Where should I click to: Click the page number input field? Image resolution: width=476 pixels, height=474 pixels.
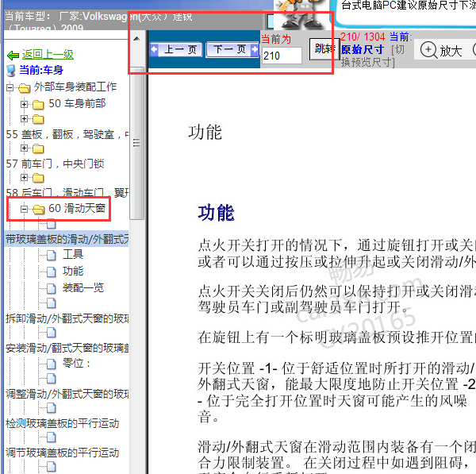pyautogui.click(x=282, y=56)
